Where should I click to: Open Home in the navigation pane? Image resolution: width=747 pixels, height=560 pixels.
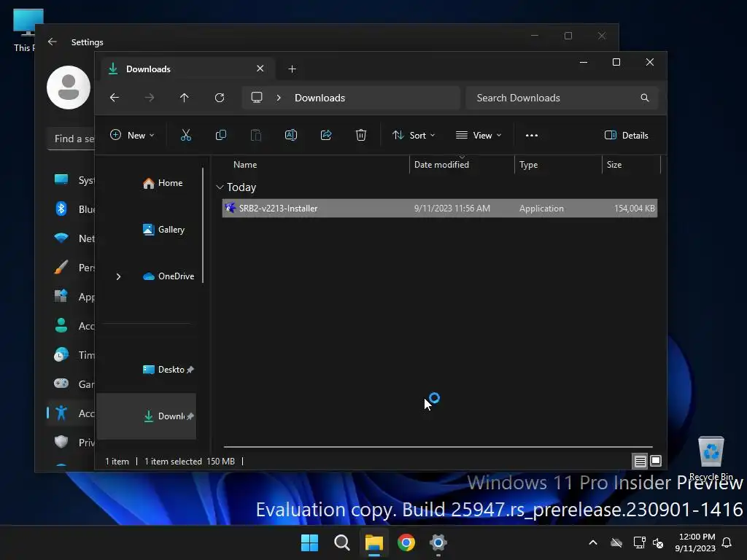click(163, 183)
